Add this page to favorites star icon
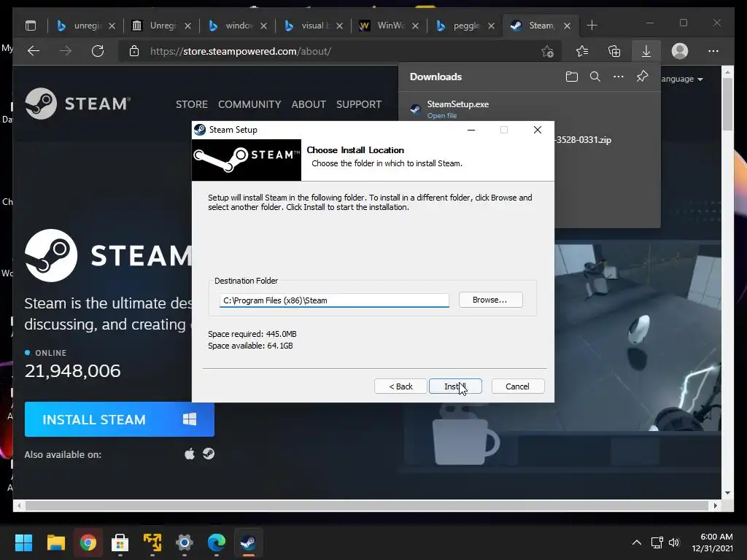 (x=547, y=52)
